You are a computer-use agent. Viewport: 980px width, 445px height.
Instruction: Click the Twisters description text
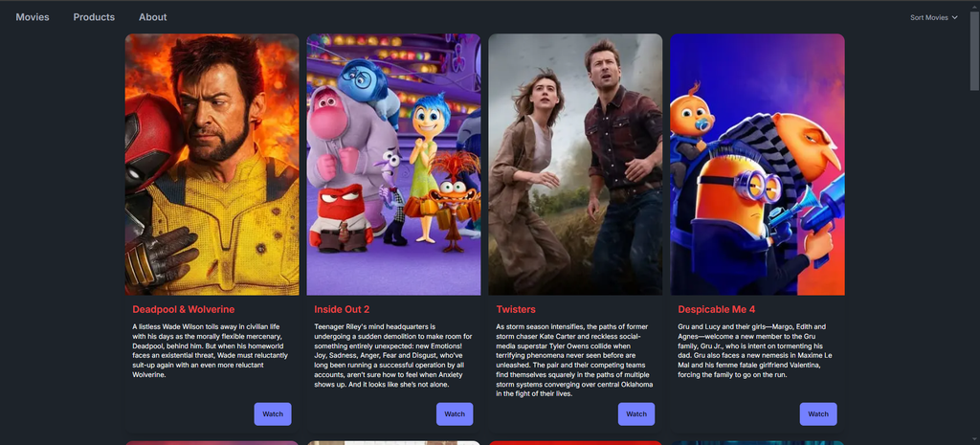coord(574,360)
